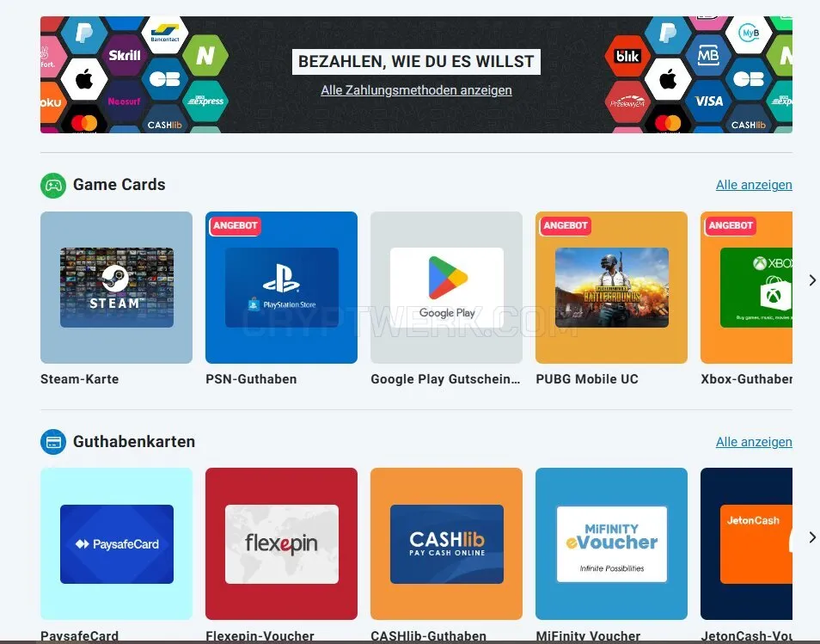Click the ANGEBOT badge on Xbox-Guthaben
The image size is (820, 644).
[x=731, y=225]
